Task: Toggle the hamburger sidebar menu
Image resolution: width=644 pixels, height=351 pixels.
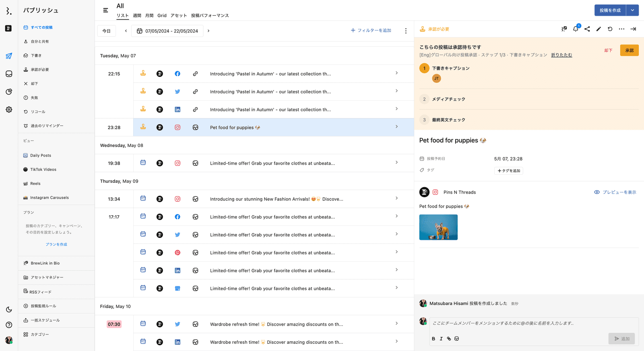Action: tap(105, 10)
